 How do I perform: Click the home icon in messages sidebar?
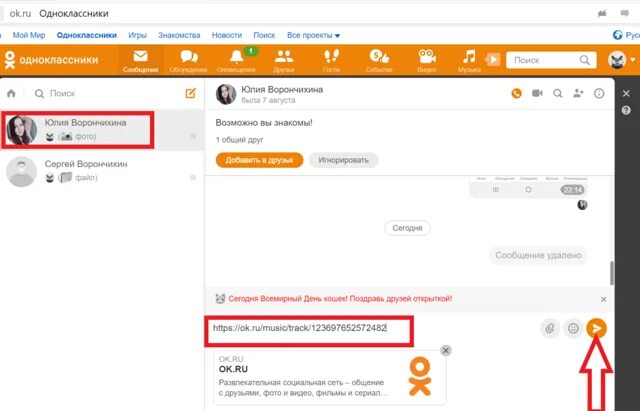coord(11,93)
